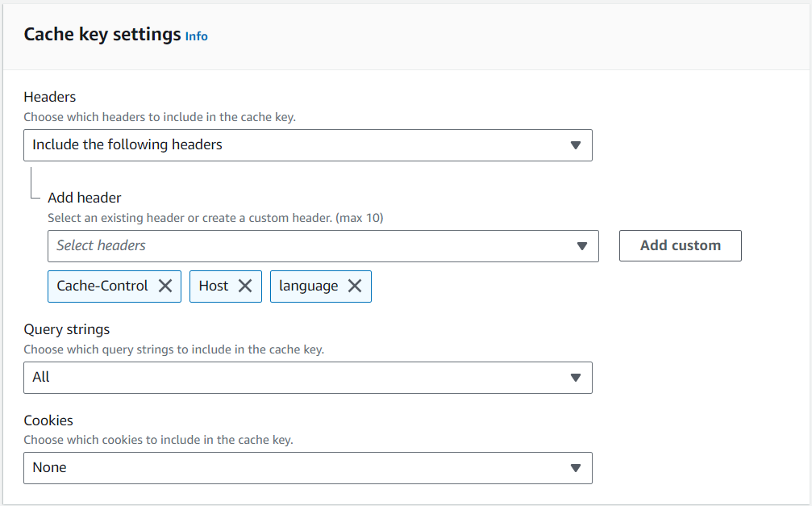Click the dropdown arrow on the Select headers field
812x506 pixels.
click(x=582, y=245)
